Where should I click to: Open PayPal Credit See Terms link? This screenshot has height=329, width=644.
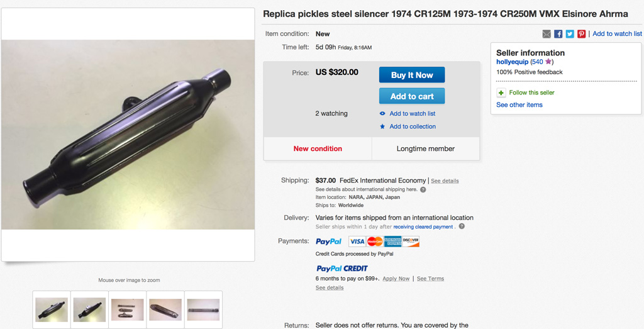coord(430,279)
